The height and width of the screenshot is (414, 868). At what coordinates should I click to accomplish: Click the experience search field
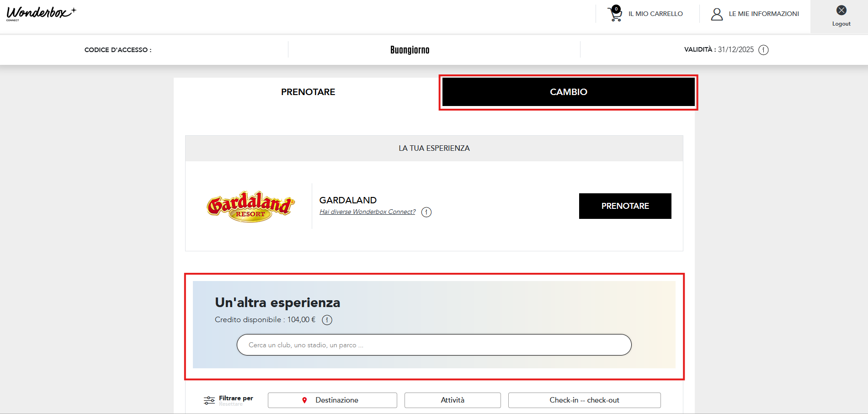pos(434,345)
